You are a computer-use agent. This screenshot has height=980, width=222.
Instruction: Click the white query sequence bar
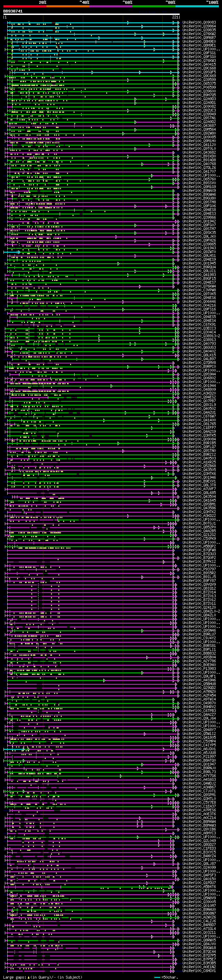pyautogui.click(x=92, y=15)
